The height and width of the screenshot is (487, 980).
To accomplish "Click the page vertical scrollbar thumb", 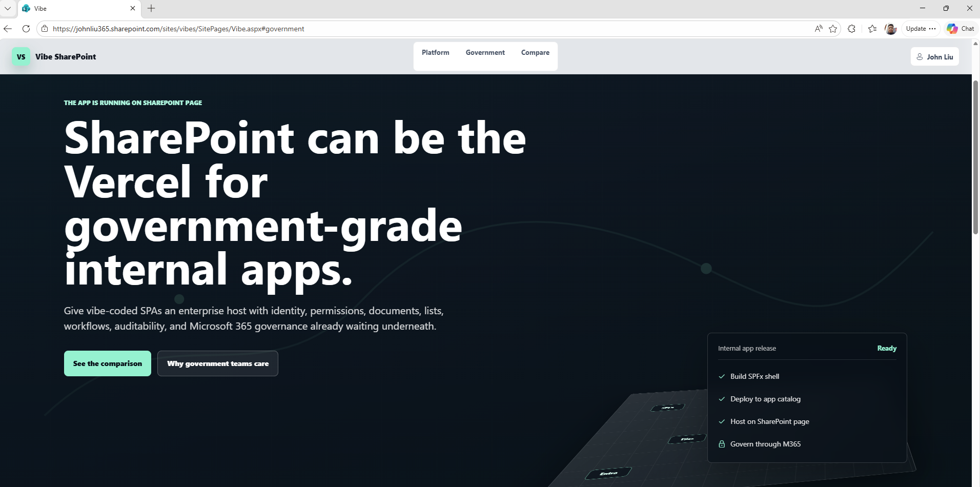I will [976, 157].
